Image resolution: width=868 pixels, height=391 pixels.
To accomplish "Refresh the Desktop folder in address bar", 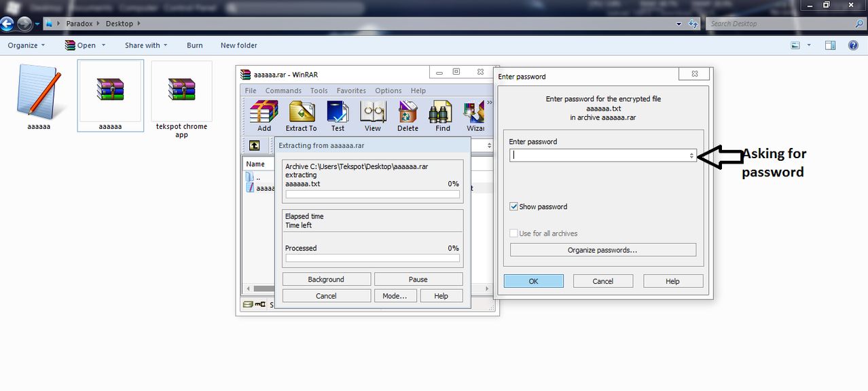I will click(693, 24).
